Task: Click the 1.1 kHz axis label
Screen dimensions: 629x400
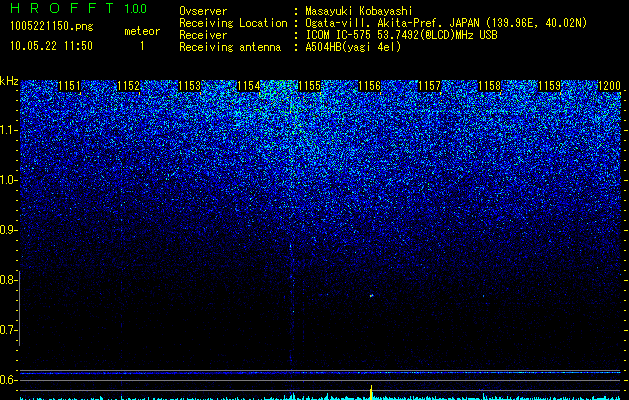Action: click(x=8, y=130)
